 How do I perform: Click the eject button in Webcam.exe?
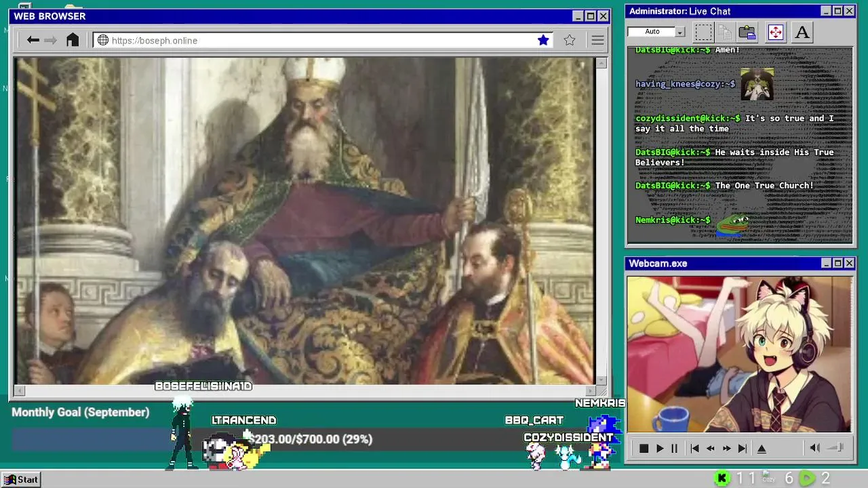tap(762, 448)
